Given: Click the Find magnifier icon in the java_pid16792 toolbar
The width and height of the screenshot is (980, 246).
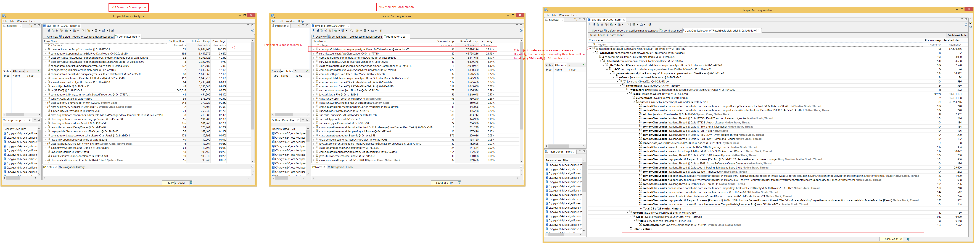Looking at the screenshot, I should click(x=83, y=30).
